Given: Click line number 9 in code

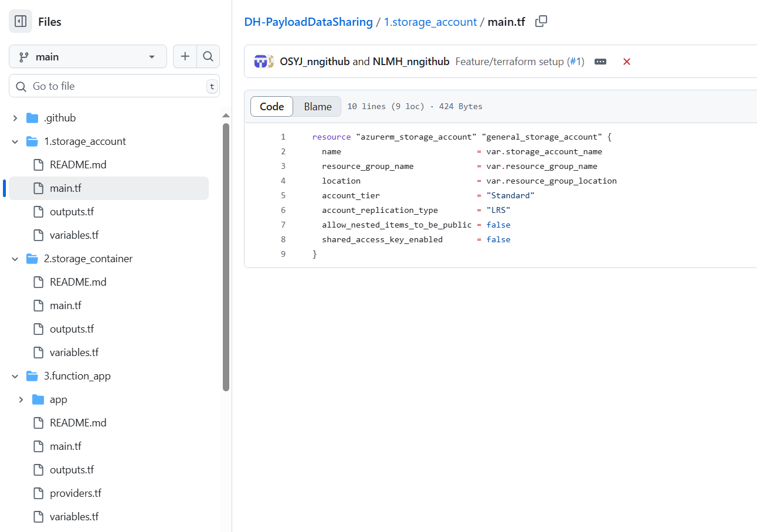Looking at the screenshot, I should [283, 254].
